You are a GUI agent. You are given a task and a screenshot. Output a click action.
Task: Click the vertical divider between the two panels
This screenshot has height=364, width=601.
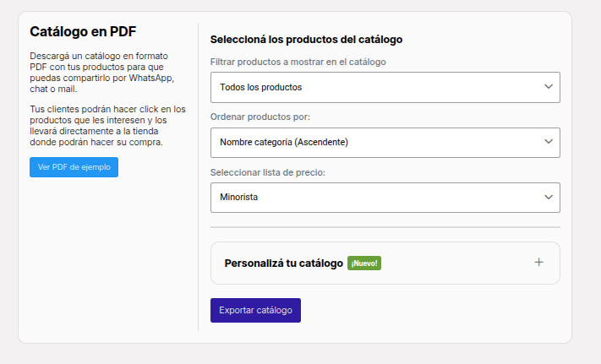coord(198,177)
